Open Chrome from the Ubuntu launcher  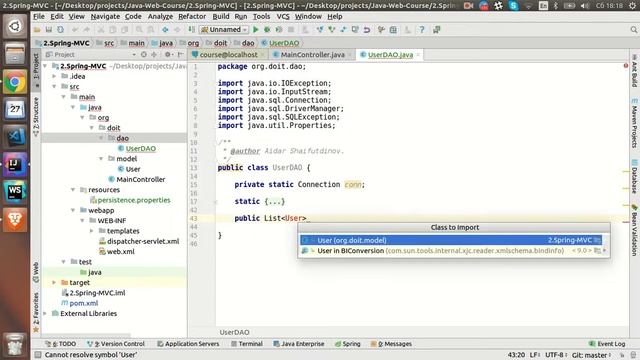15,82
